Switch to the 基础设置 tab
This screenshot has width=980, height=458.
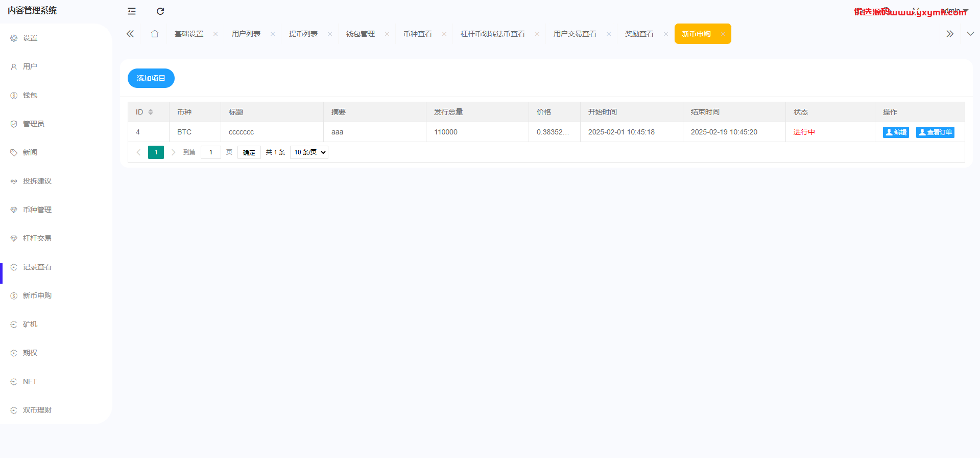point(189,34)
